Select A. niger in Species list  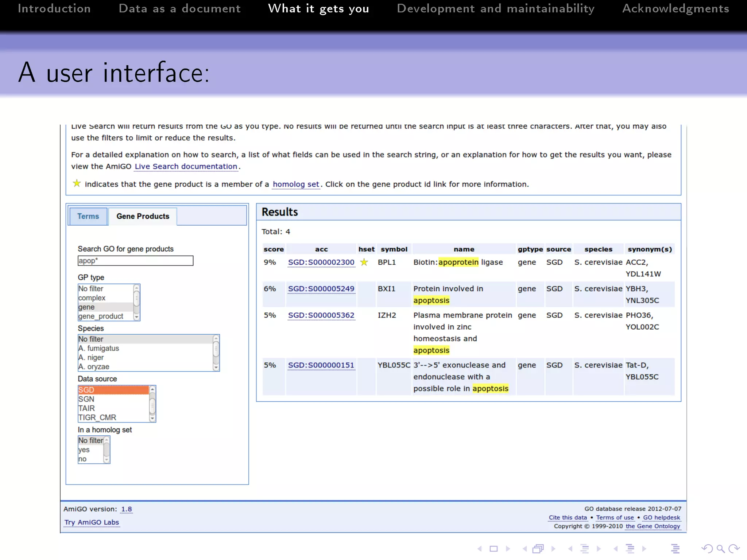(x=145, y=357)
